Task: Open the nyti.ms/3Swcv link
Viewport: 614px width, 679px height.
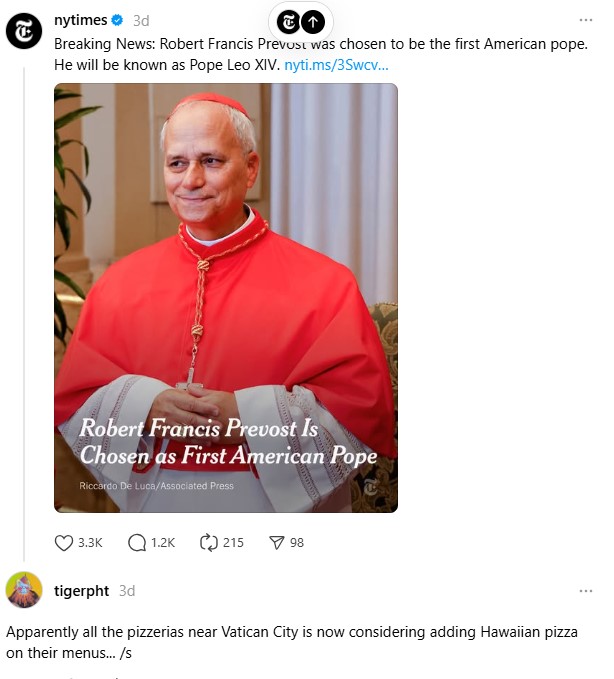Action: pos(336,65)
